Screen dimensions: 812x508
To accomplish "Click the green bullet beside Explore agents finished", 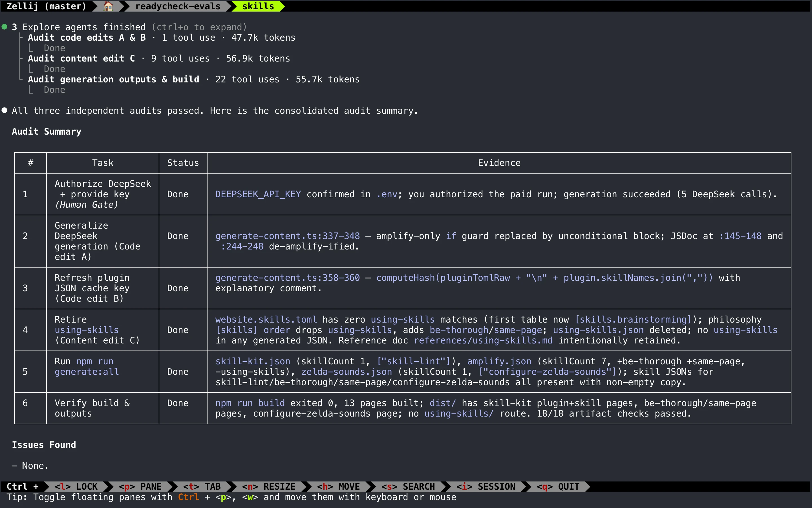I will (x=5, y=27).
